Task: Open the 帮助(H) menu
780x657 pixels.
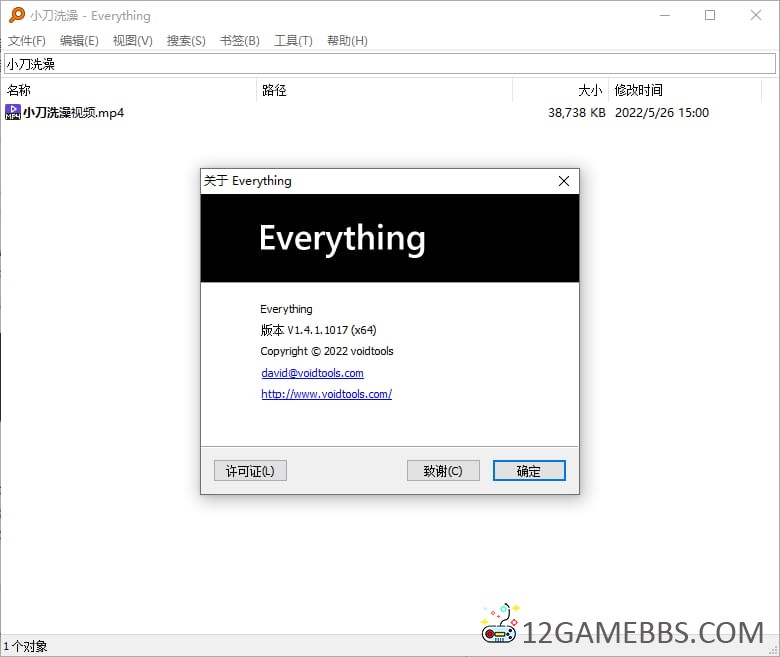Action: (347, 41)
